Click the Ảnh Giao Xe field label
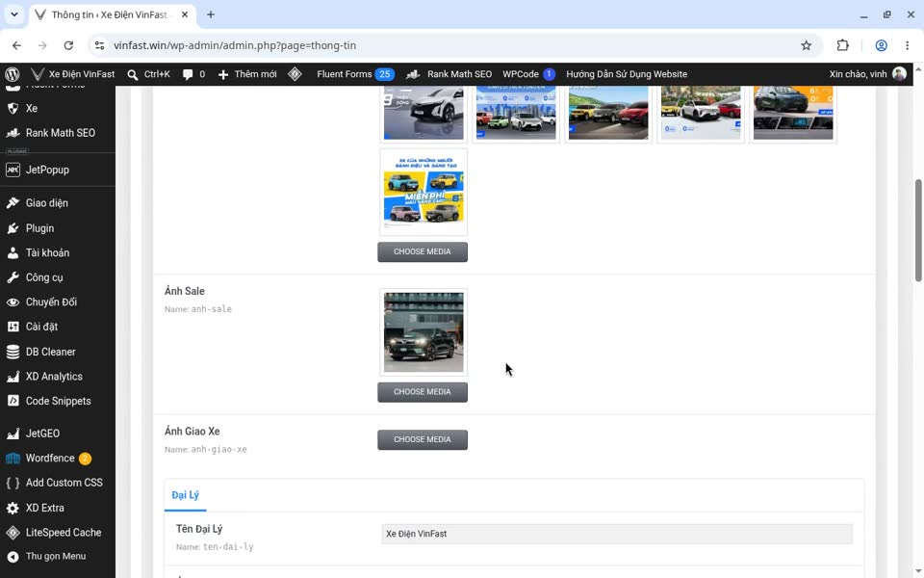The width and height of the screenshot is (924, 578). tap(192, 432)
